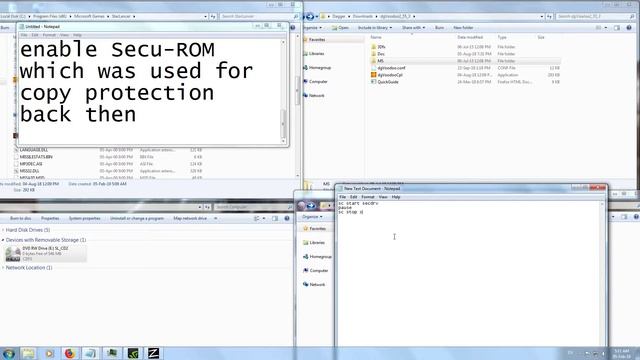This screenshot has height=360, width=640.
Task: Open Format menu in New Text Document Notepad
Action: (x=368, y=197)
